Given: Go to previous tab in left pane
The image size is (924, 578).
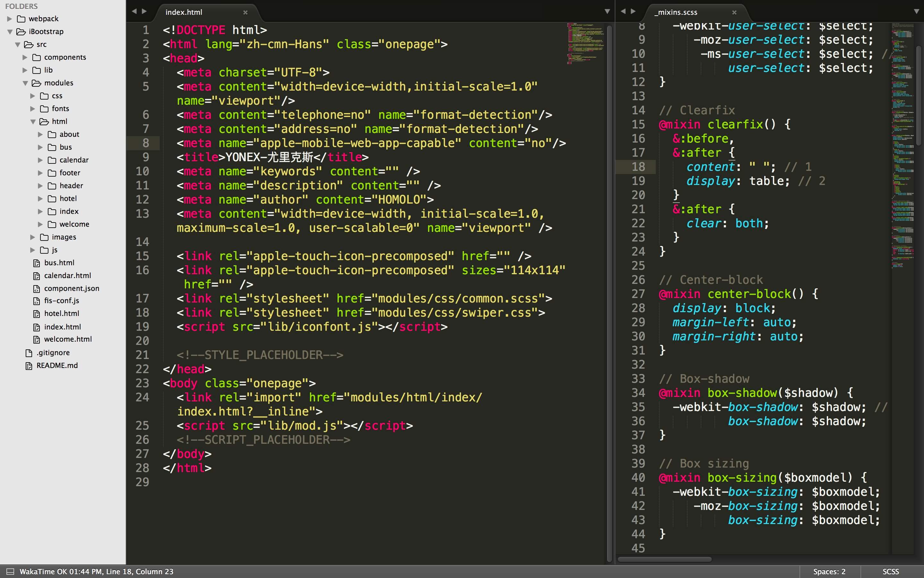Looking at the screenshot, I should click(x=134, y=12).
